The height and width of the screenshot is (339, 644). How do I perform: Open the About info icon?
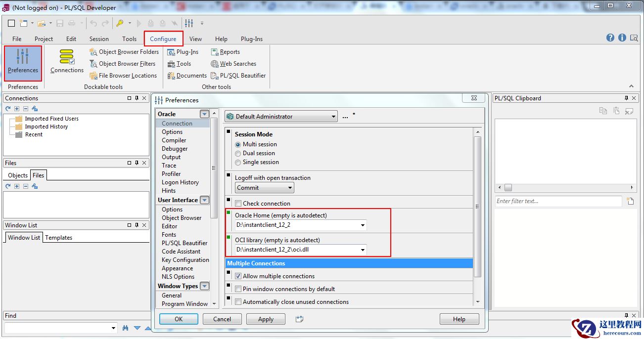[622, 38]
